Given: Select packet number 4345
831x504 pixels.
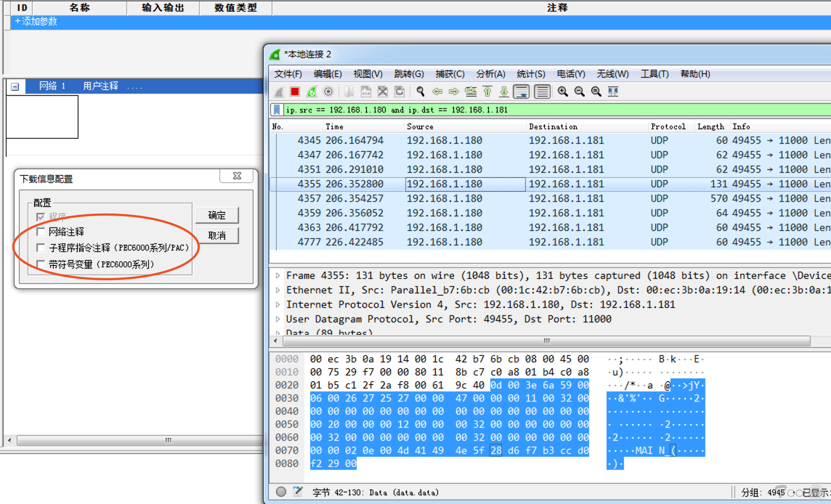Looking at the screenshot, I should click(x=550, y=141).
